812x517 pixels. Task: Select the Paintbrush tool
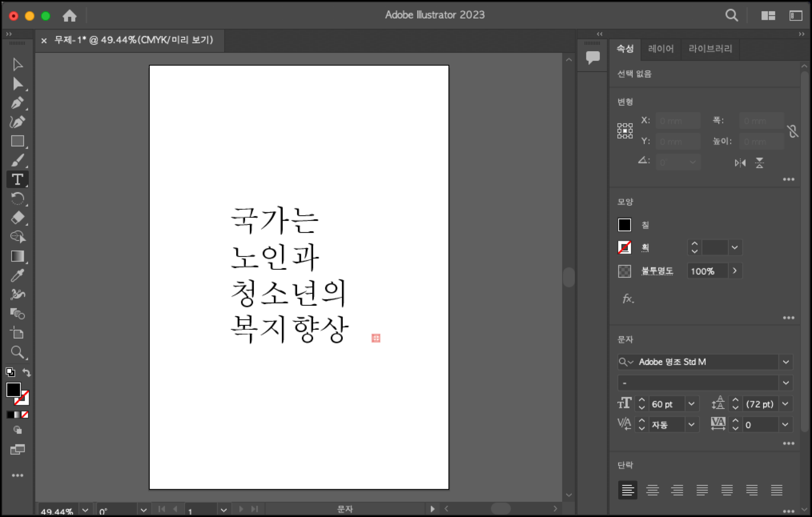(x=18, y=160)
